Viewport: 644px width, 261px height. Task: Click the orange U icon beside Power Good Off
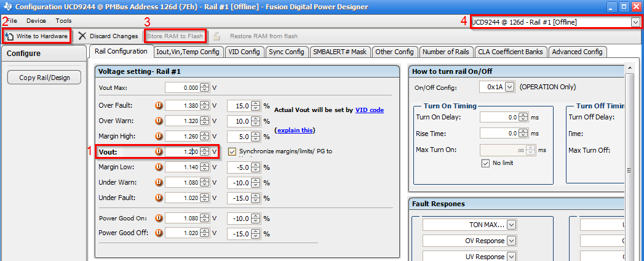tap(159, 233)
